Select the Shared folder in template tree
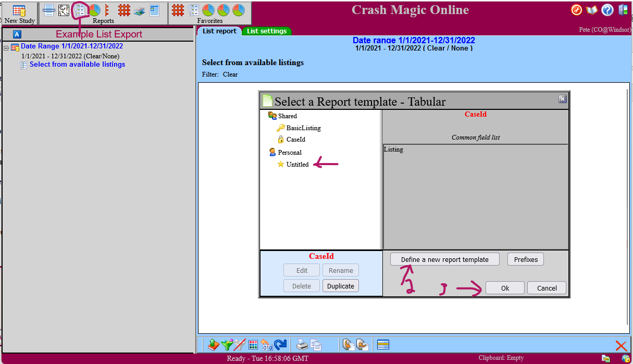The height and width of the screenshot is (364, 633). 287,116
